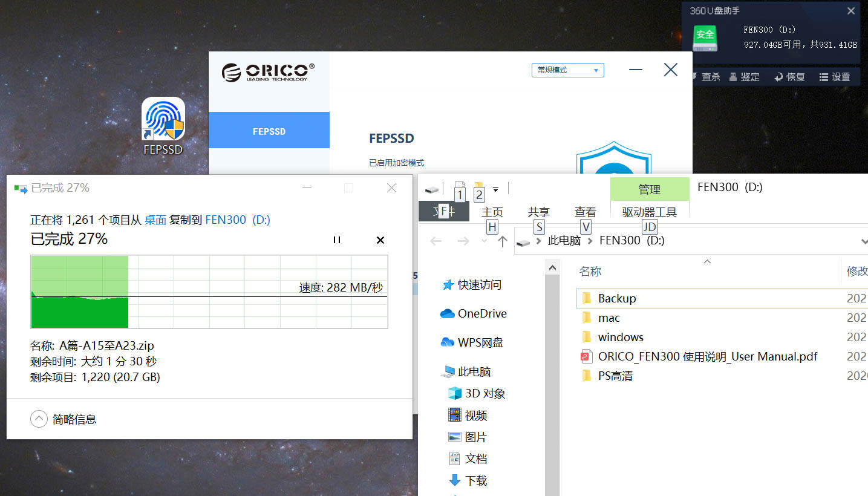Click the WPS网盘 cloud icon in the navigation pane
The height and width of the screenshot is (496, 868).
pyautogui.click(x=448, y=342)
